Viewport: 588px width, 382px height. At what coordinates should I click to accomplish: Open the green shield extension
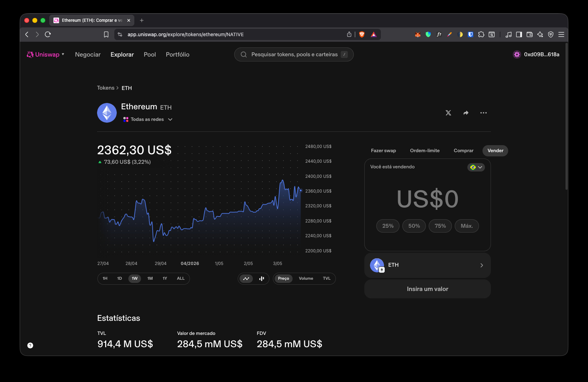(x=428, y=34)
